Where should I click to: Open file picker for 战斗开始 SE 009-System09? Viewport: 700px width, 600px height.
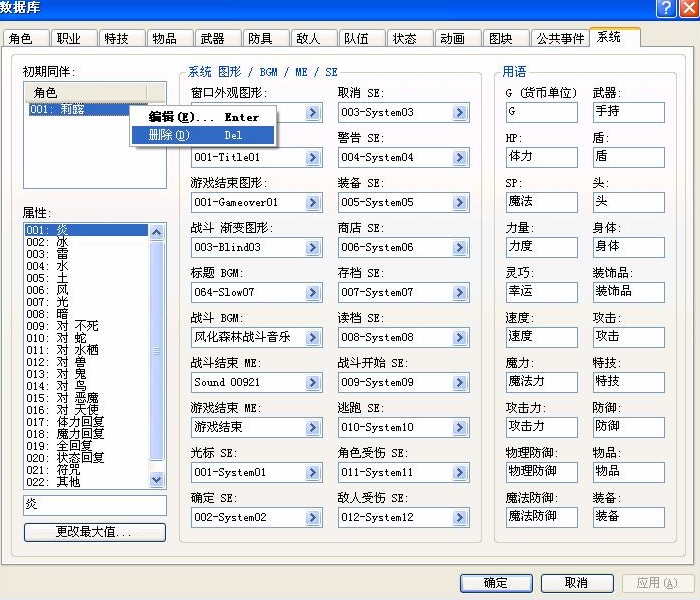pyautogui.click(x=460, y=383)
